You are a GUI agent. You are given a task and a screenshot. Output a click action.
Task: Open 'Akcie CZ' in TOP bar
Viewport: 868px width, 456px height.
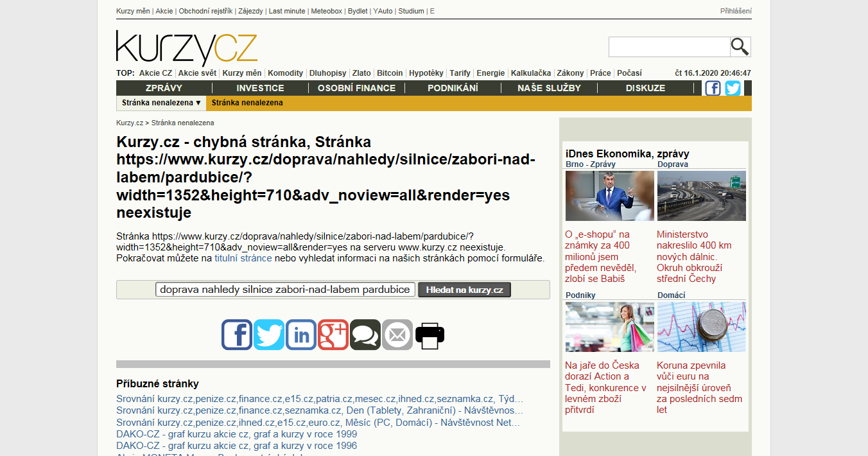coord(155,73)
